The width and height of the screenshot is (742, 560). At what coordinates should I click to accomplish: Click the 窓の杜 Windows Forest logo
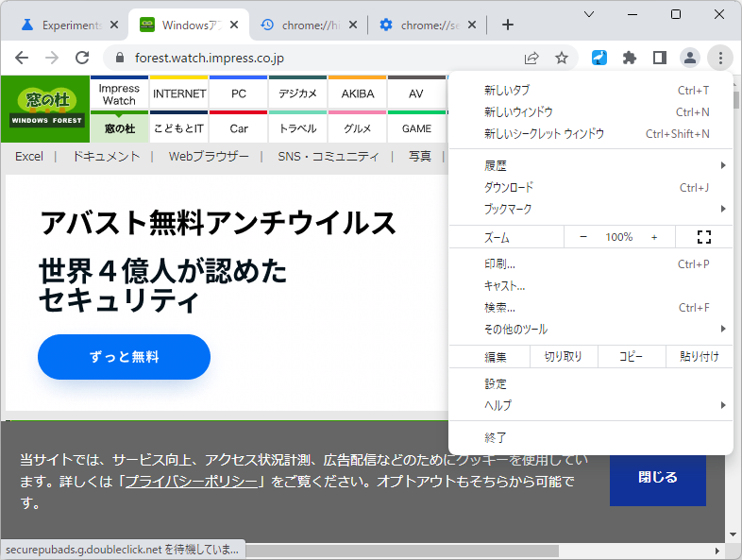47,108
